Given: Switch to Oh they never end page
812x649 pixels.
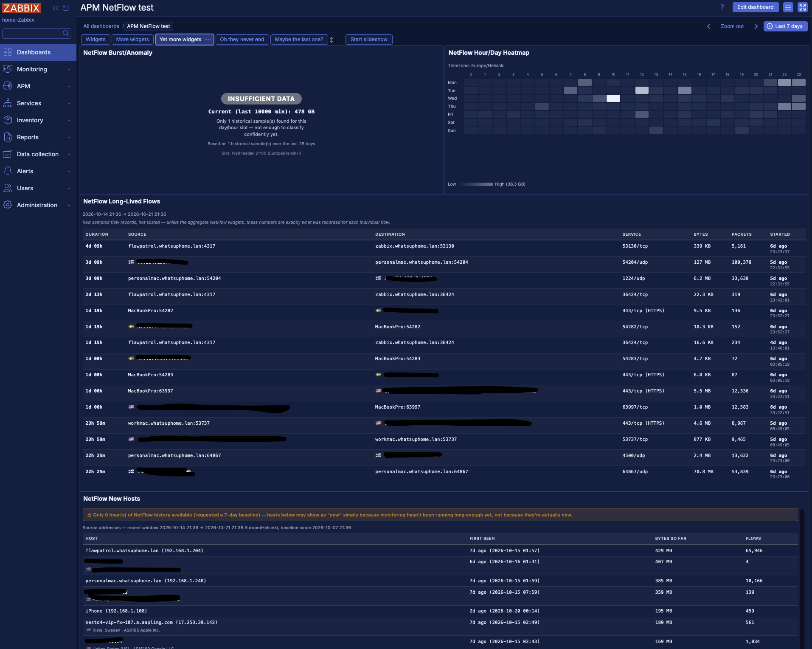Looking at the screenshot, I should pos(242,40).
